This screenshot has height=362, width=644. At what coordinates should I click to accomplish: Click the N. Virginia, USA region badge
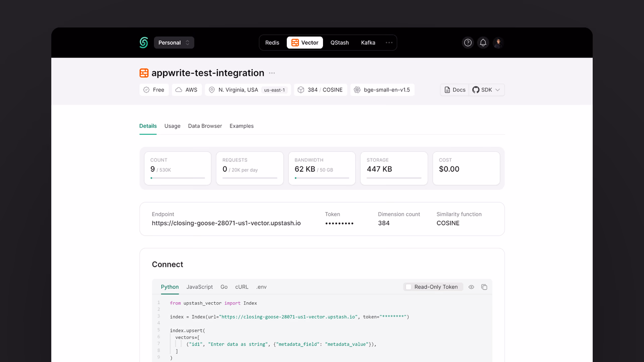pyautogui.click(x=248, y=90)
